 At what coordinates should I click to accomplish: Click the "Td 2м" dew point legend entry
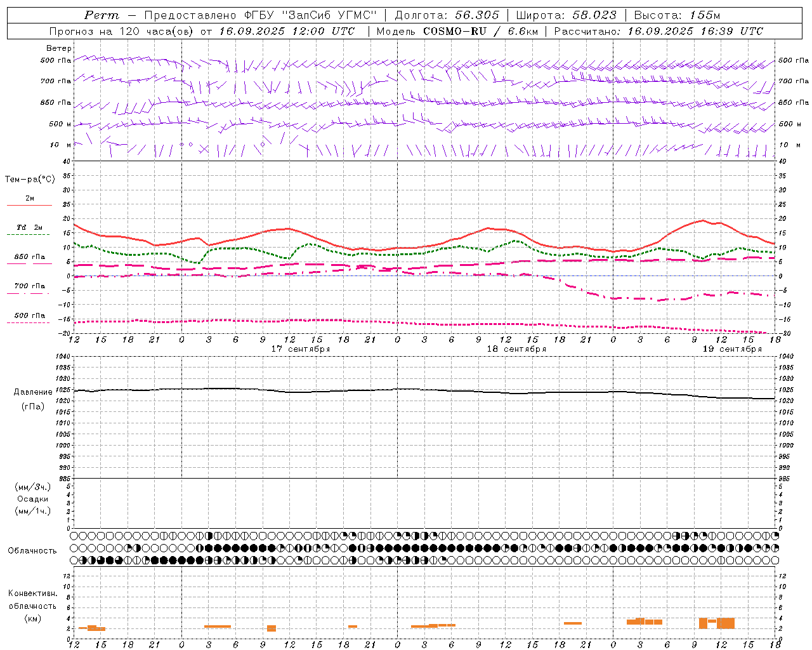pos(30,227)
